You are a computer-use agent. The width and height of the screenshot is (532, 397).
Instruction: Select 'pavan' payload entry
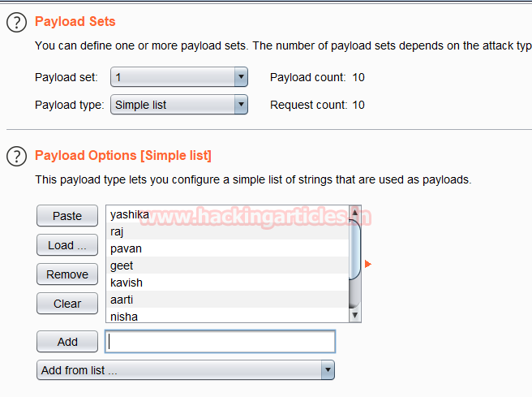pos(126,248)
